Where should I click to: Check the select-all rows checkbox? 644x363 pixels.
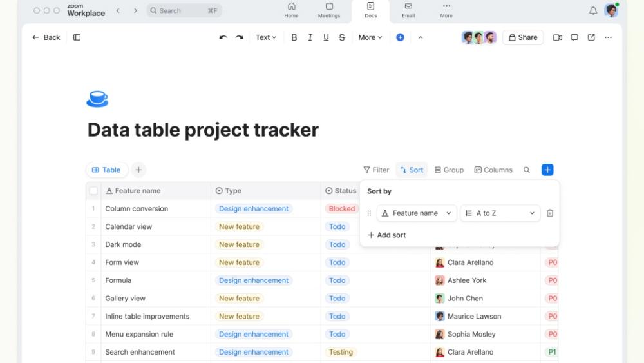coord(93,191)
